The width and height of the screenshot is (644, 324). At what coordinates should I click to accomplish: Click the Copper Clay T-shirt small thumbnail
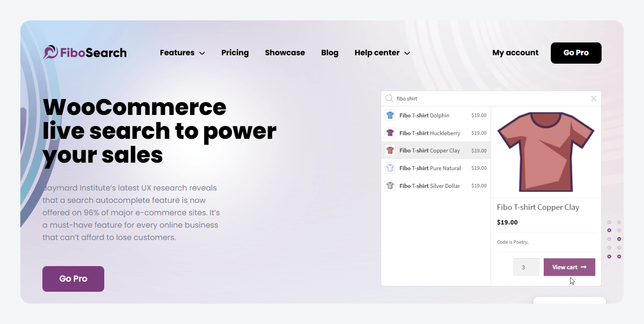[x=390, y=150]
